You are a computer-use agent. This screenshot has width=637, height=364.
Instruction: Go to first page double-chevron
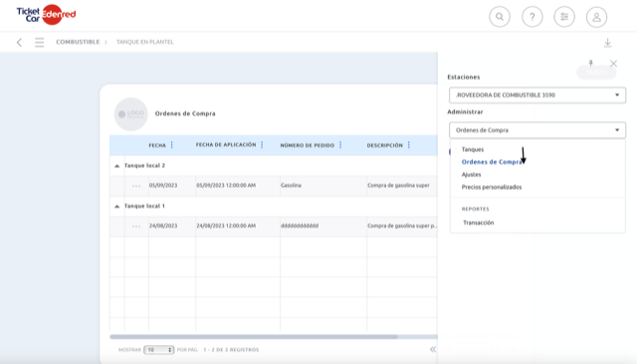(433, 349)
